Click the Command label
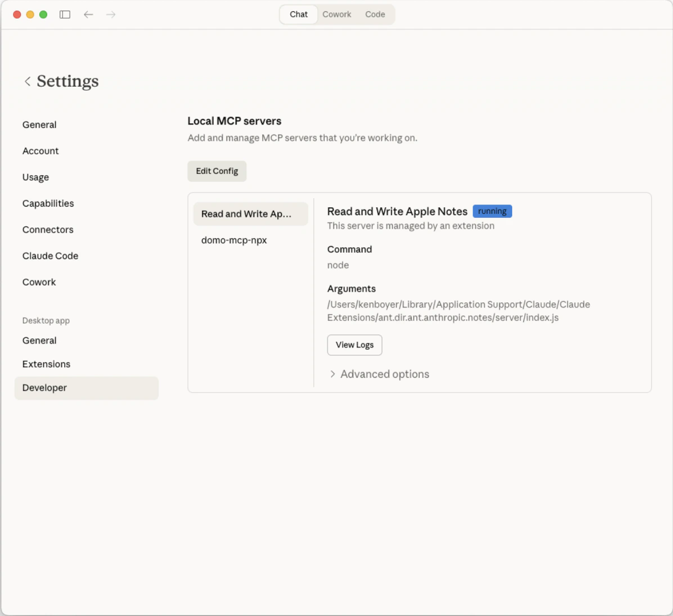This screenshot has height=616, width=673. click(349, 249)
